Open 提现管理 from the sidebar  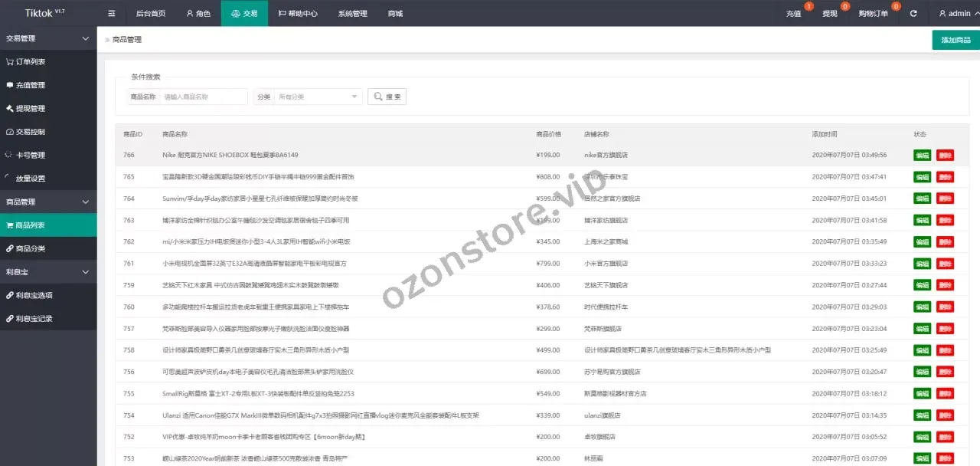pos(31,109)
